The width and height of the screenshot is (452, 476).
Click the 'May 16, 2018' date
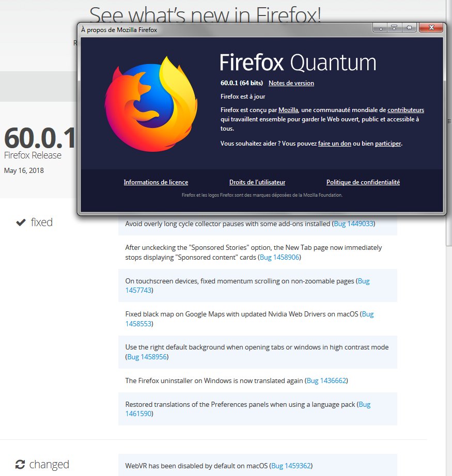pyautogui.click(x=24, y=170)
